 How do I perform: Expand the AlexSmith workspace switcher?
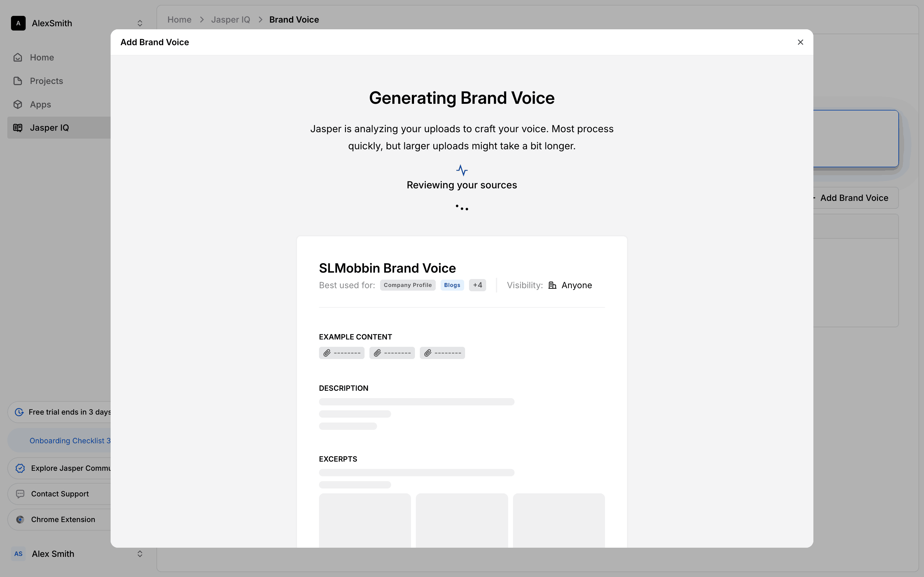tap(140, 23)
